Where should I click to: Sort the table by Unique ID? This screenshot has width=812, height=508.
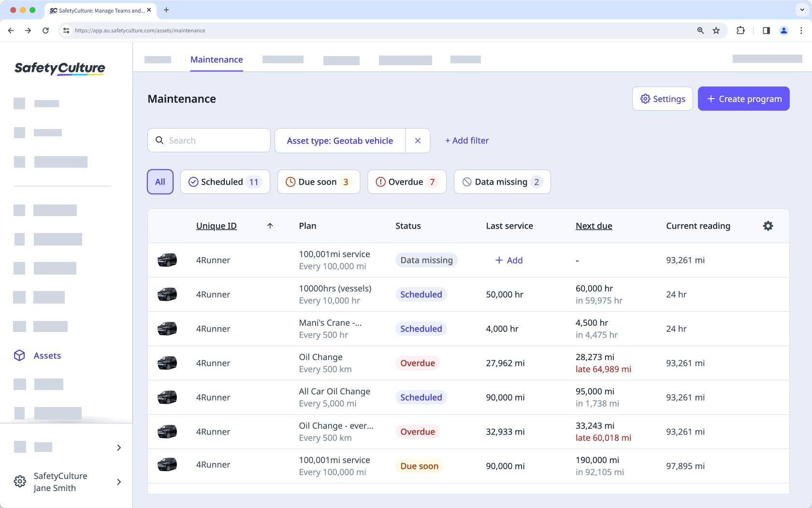point(217,226)
